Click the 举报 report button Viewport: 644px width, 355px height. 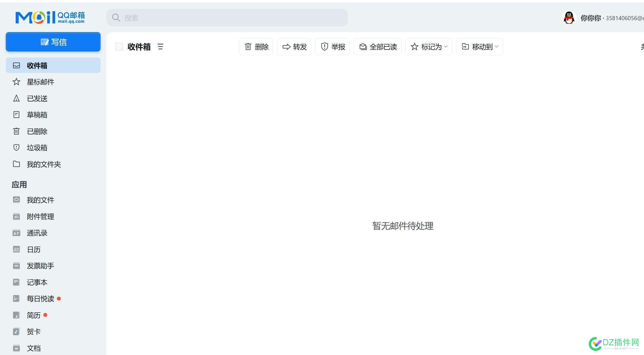tap(332, 47)
